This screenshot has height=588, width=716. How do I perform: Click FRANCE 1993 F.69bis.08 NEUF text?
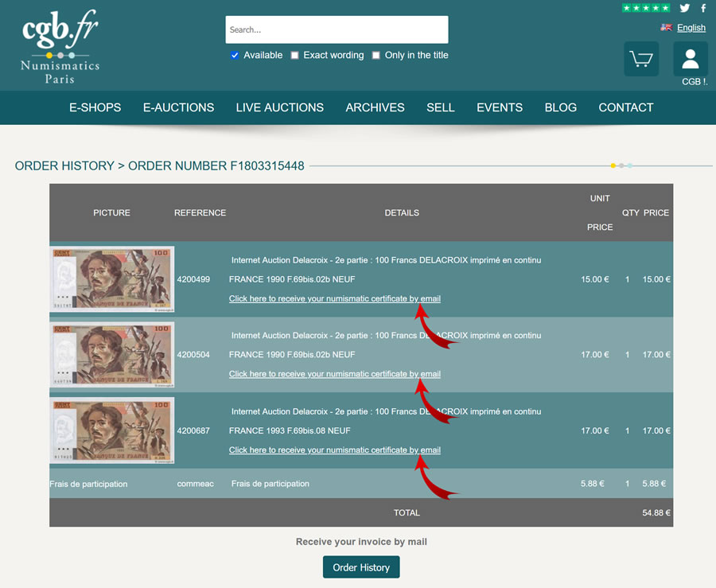(290, 430)
